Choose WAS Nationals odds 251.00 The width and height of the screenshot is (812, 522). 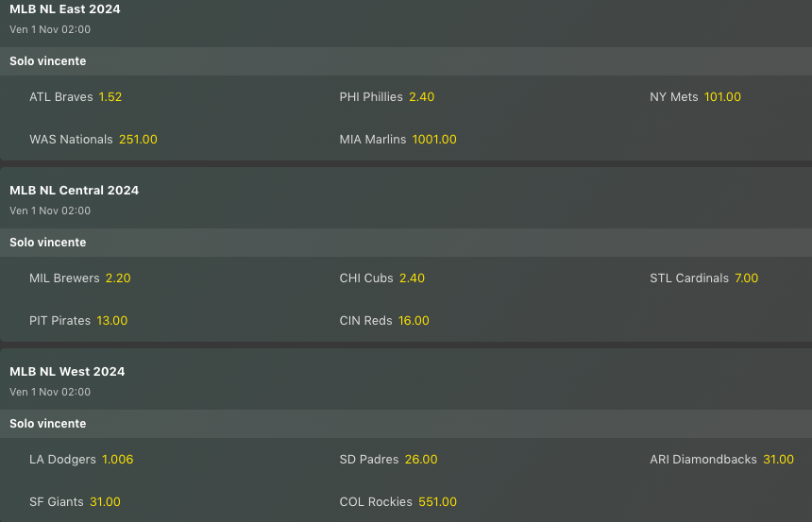138,140
